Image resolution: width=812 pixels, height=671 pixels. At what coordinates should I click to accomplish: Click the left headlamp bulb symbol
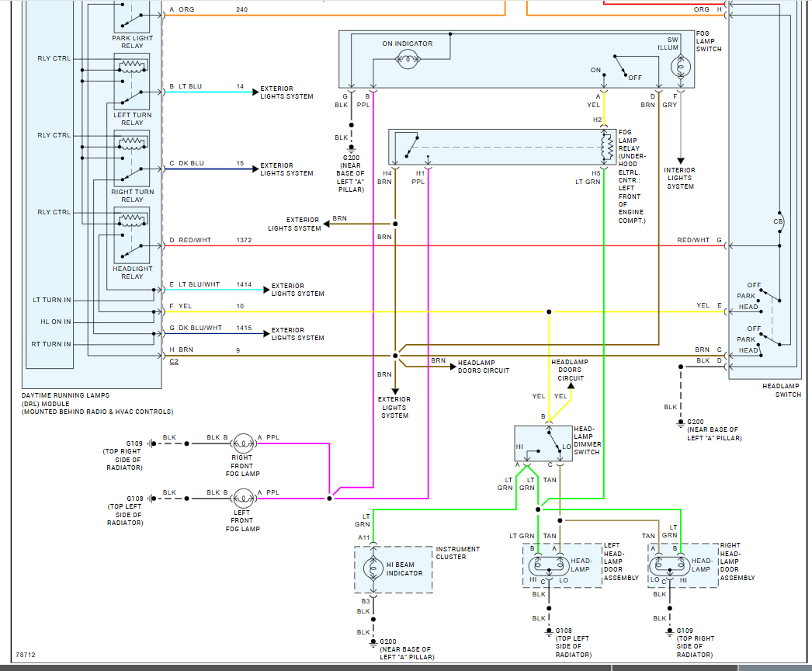(549, 566)
